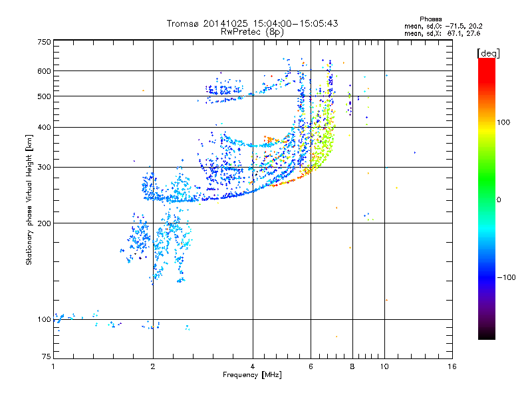Click the y-axis tick label '300'
Viewport: 532px width, 399px height.
[x=44, y=168]
